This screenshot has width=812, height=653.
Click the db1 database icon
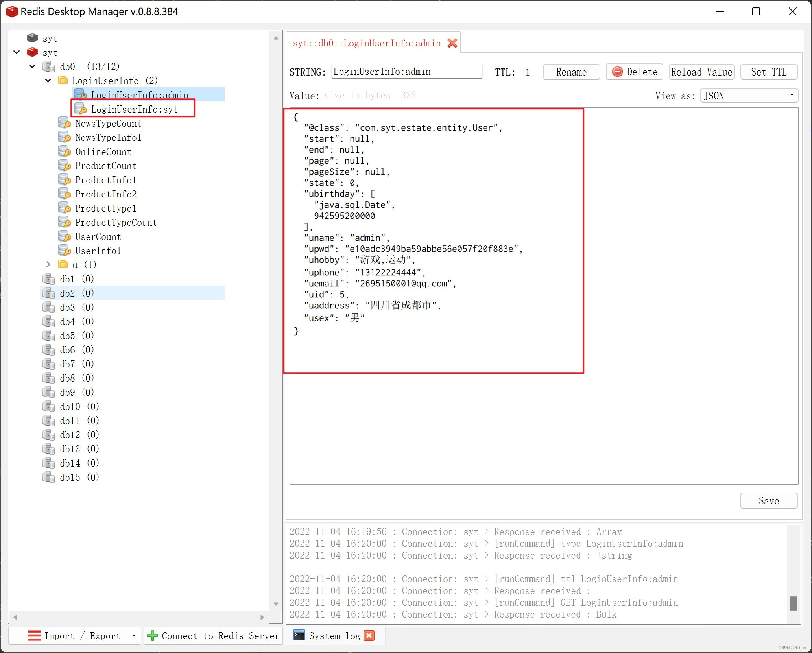coord(49,279)
